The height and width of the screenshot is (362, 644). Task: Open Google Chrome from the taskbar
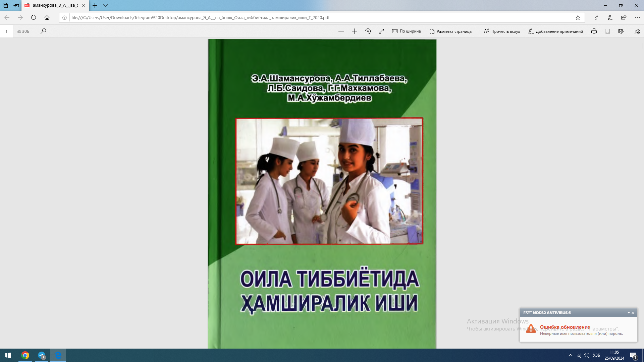coord(25,355)
